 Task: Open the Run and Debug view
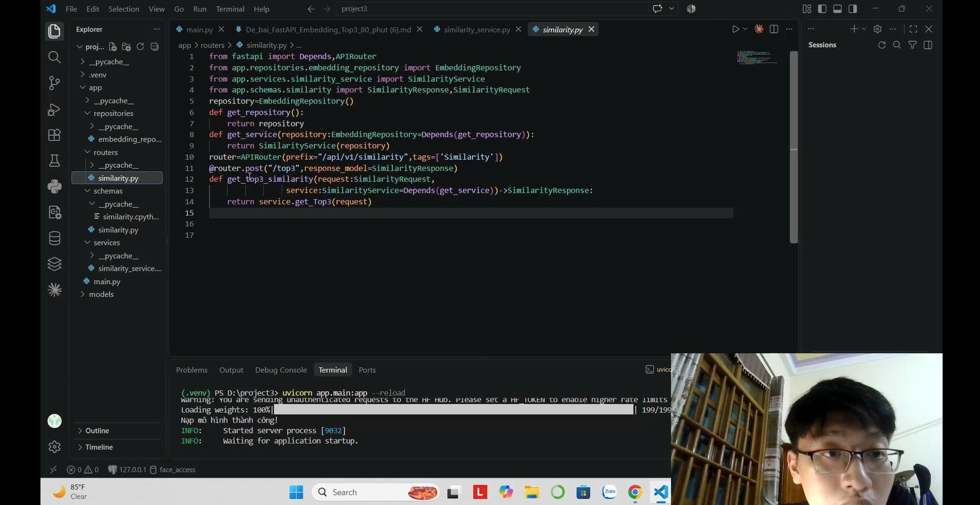[x=54, y=109]
